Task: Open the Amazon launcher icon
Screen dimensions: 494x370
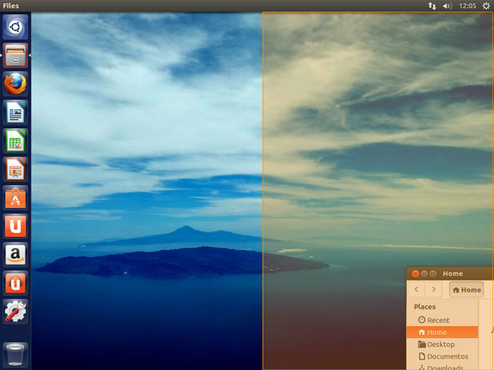Action: coord(15,255)
